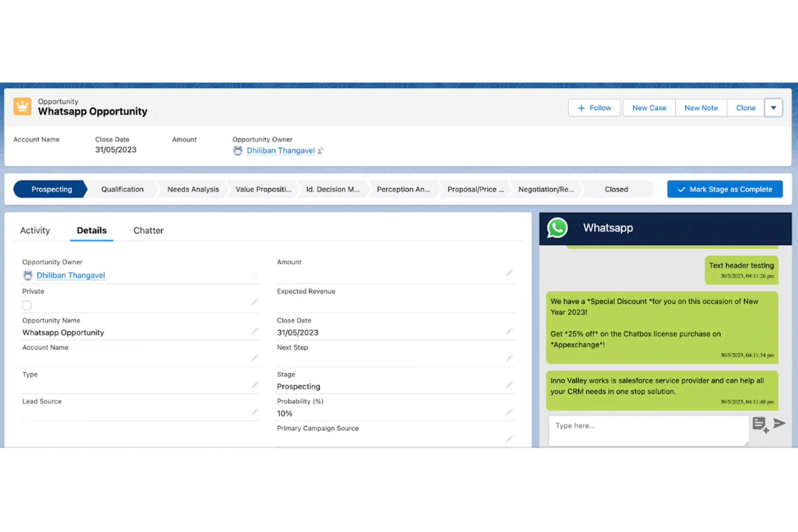Click the Follow button
Viewport: 798px width, 532px height.
click(594, 108)
